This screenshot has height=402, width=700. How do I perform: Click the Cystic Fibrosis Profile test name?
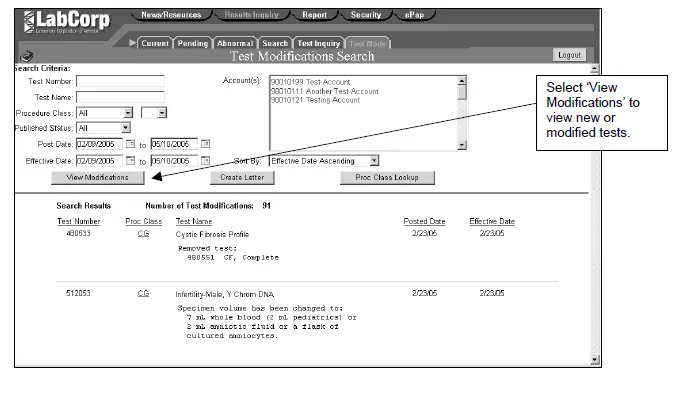tap(212, 234)
